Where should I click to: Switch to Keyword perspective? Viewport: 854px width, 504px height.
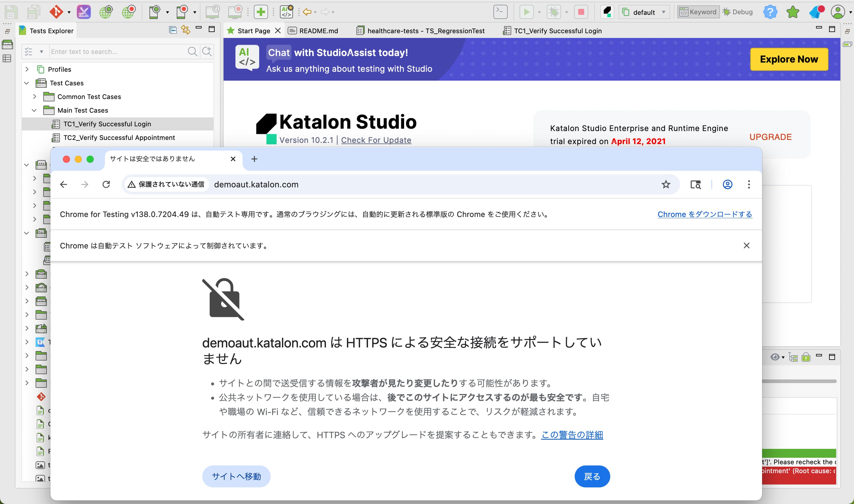698,12
